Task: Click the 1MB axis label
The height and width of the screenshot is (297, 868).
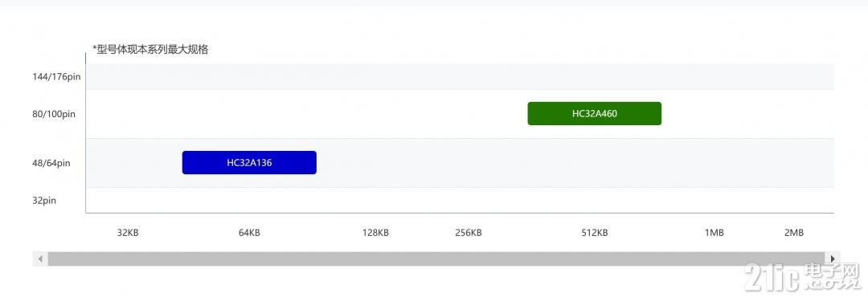Action: tap(714, 233)
